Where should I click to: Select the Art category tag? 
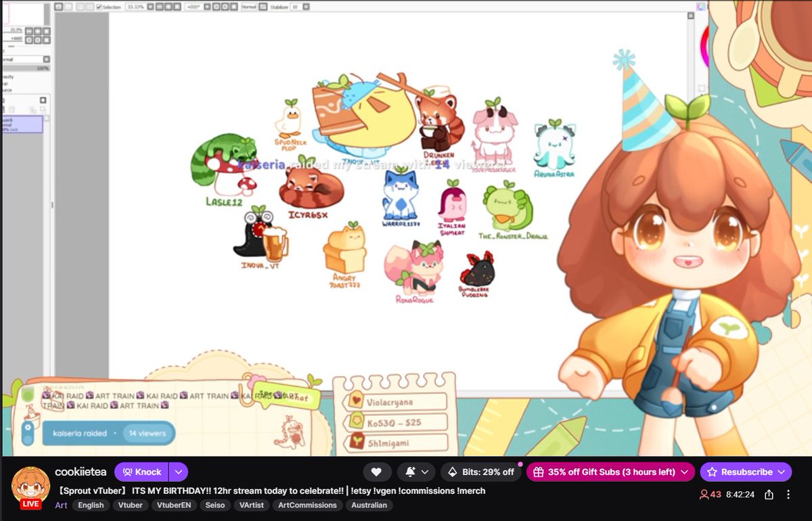(x=61, y=505)
